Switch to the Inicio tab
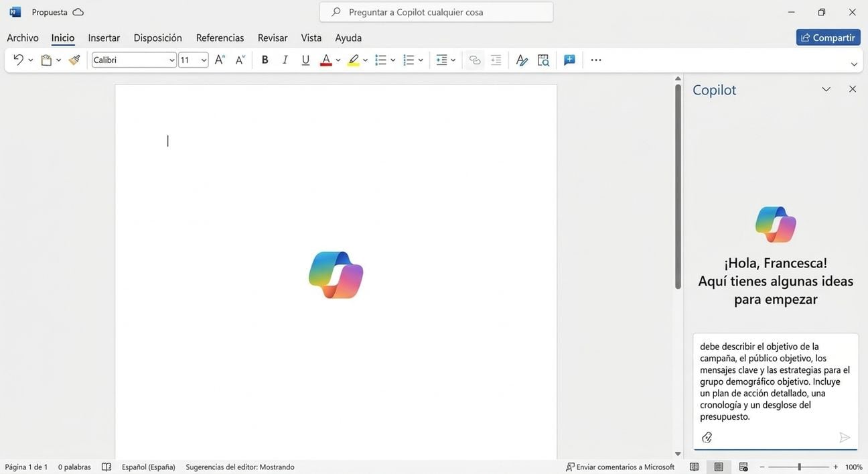The image size is (868, 474). (63, 38)
